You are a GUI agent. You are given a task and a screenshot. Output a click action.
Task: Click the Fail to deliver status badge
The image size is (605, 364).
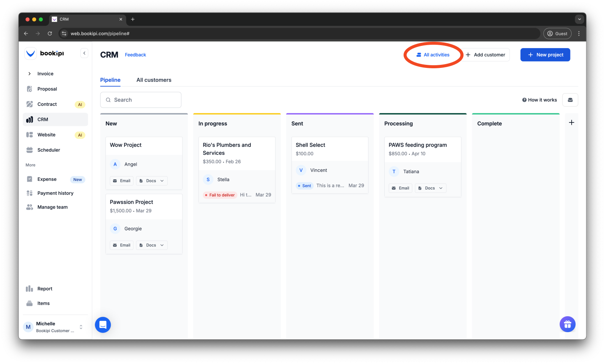220,195
